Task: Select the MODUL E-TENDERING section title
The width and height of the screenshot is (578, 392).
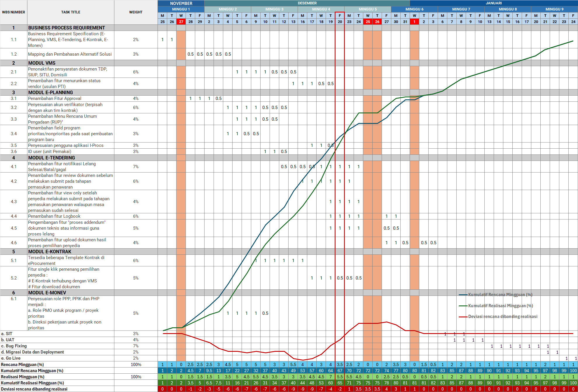Action: point(52,158)
